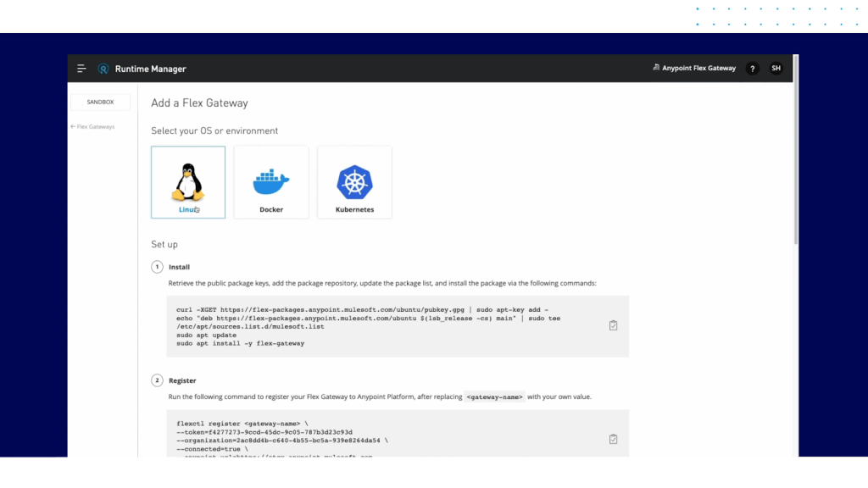Click the step 1 Install number circle
This screenshot has width=868, height=488.
click(157, 267)
